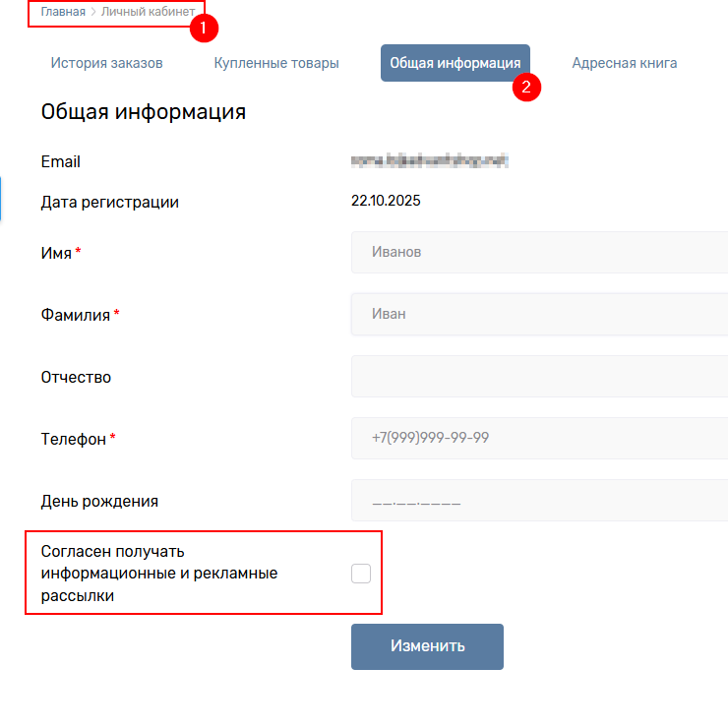The width and height of the screenshot is (728, 728).
Task: Select the empty Отчество field
Action: pos(539,376)
